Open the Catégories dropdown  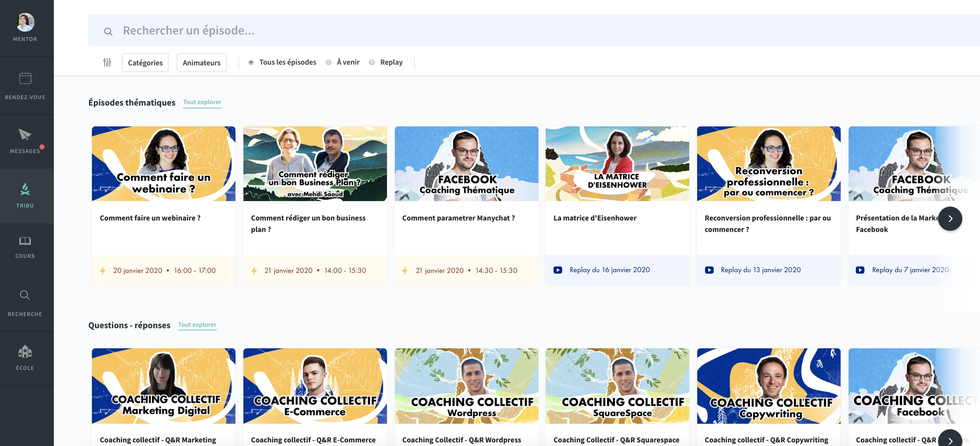point(145,62)
